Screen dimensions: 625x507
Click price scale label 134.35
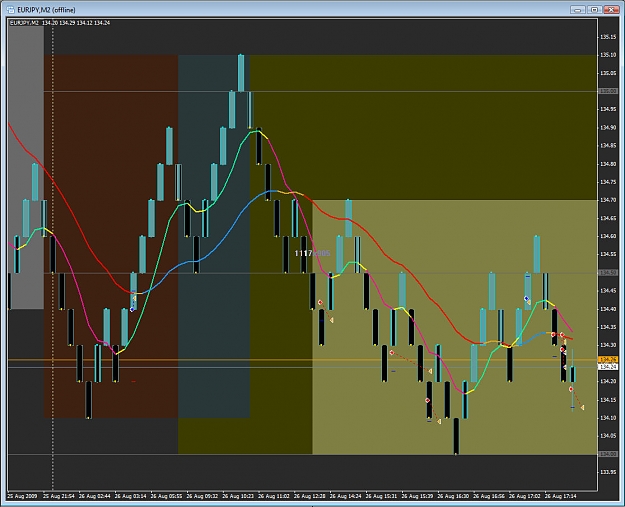(x=608, y=327)
